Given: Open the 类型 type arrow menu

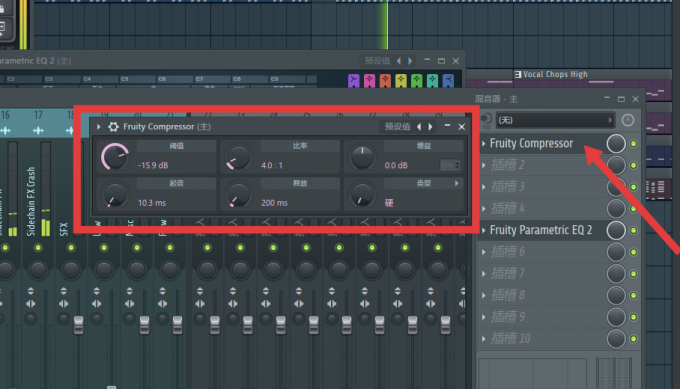Looking at the screenshot, I should pos(457,183).
